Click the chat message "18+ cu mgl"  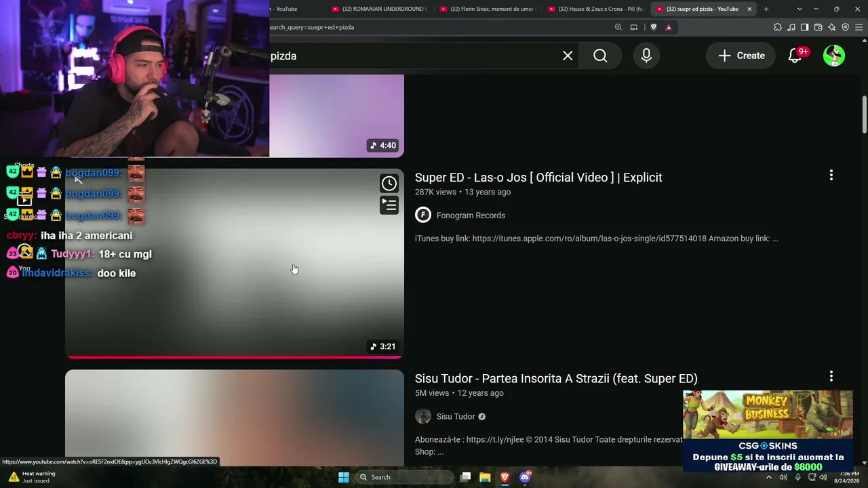click(125, 254)
